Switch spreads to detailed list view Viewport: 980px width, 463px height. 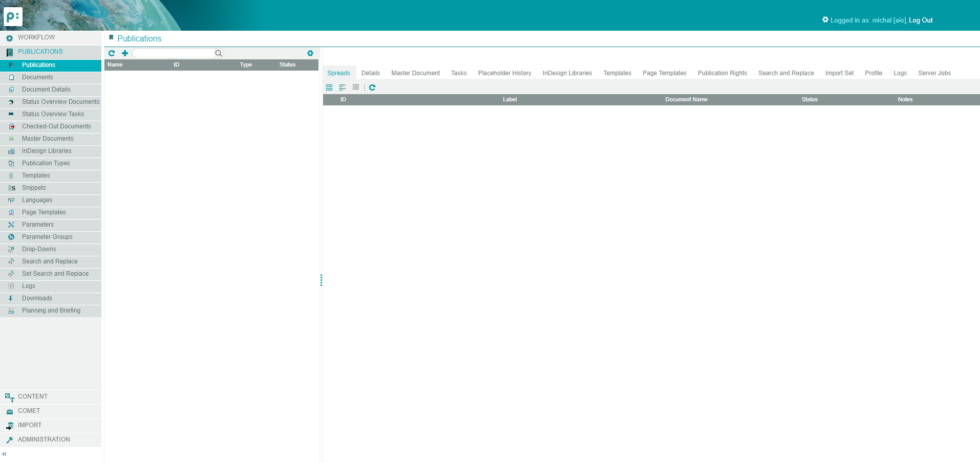pos(343,87)
